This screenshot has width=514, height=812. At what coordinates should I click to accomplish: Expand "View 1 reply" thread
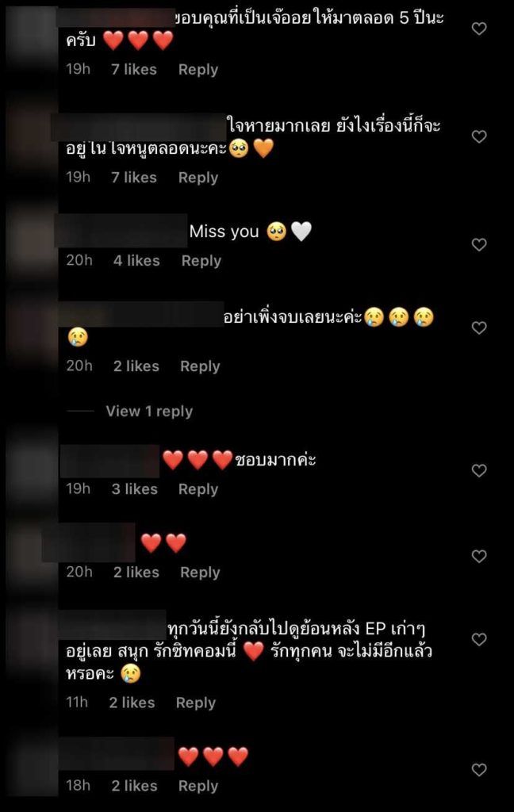149,412
